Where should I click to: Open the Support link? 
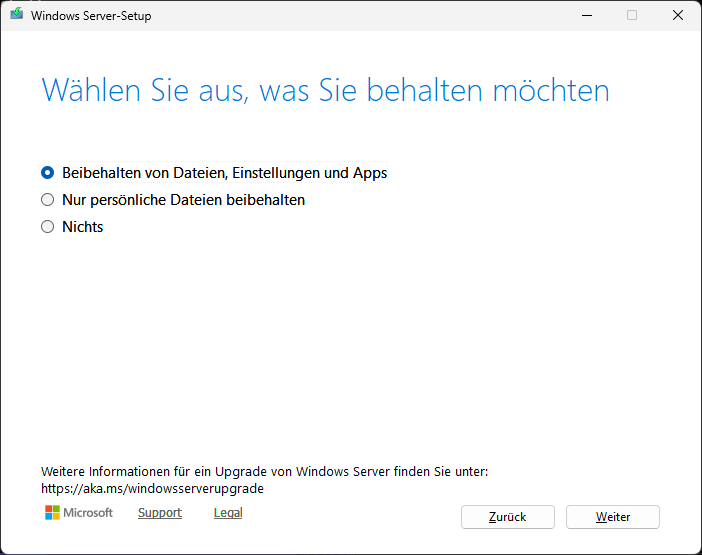(160, 512)
